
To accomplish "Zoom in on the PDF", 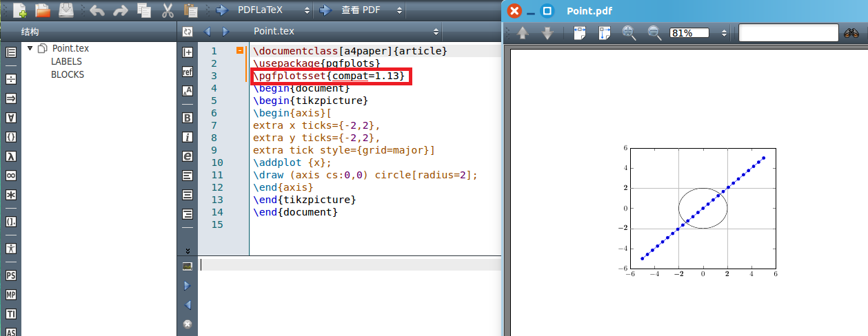I will (x=629, y=32).
